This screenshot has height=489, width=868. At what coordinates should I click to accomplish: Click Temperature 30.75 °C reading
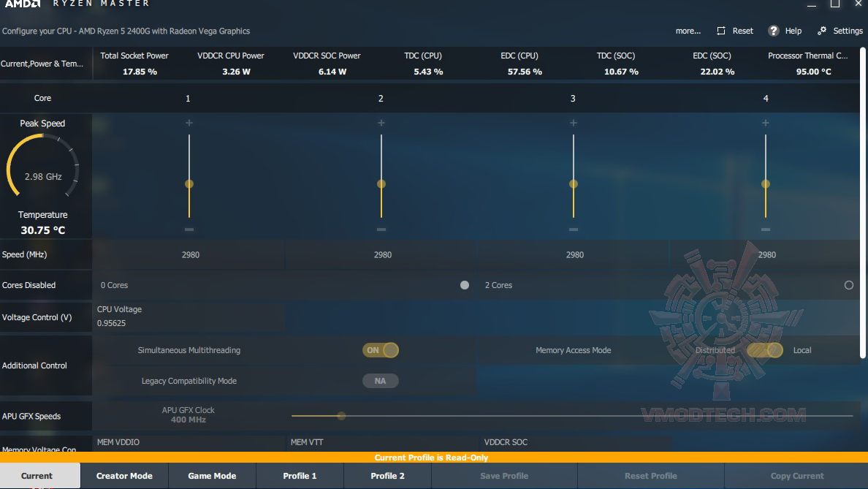pos(42,230)
